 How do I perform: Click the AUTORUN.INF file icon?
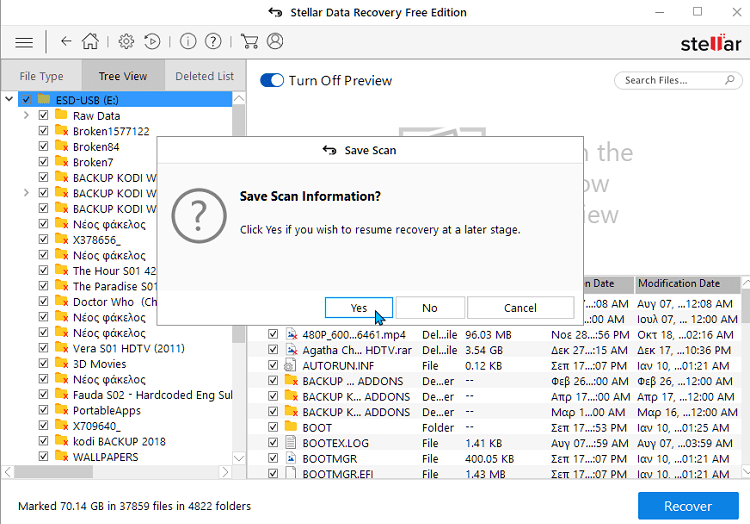290,365
